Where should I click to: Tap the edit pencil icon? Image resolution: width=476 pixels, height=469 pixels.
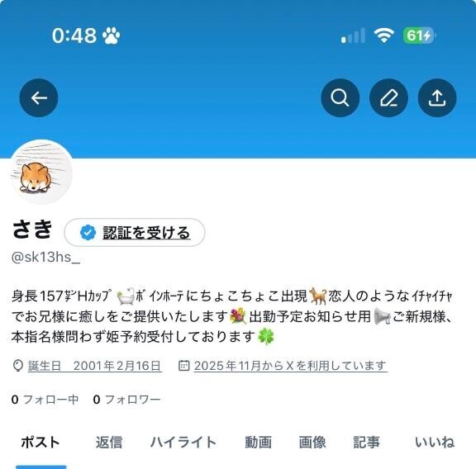coord(388,98)
